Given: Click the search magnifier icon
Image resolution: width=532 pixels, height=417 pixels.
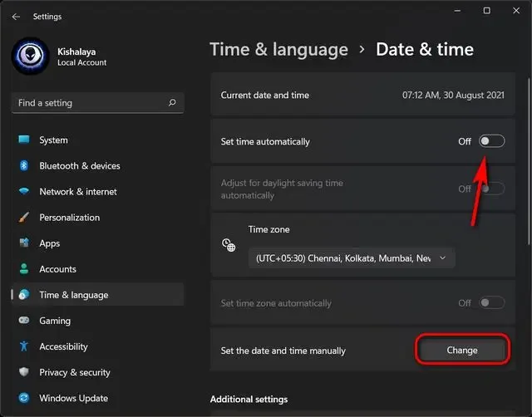Looking at the screenshot, I should point(172,102).
